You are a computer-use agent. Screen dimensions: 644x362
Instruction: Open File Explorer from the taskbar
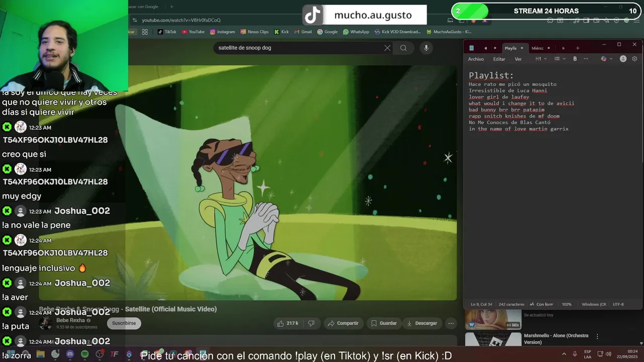41,354
